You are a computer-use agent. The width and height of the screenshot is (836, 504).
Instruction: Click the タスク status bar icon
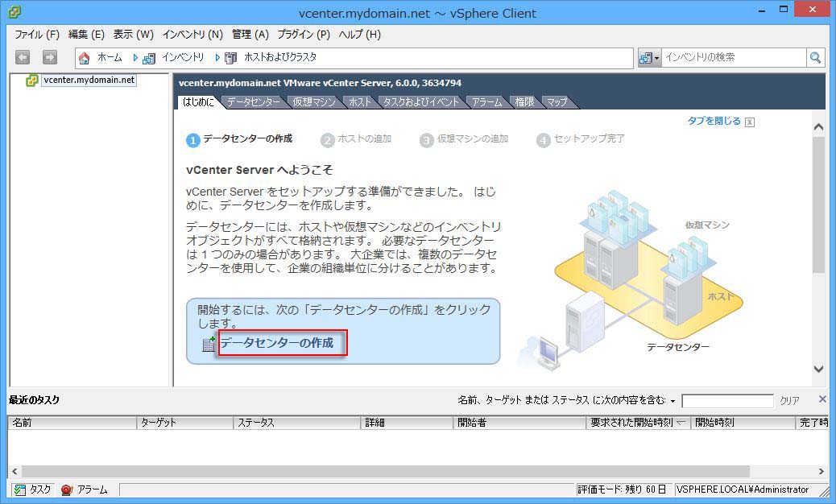(x=19, y=490)
